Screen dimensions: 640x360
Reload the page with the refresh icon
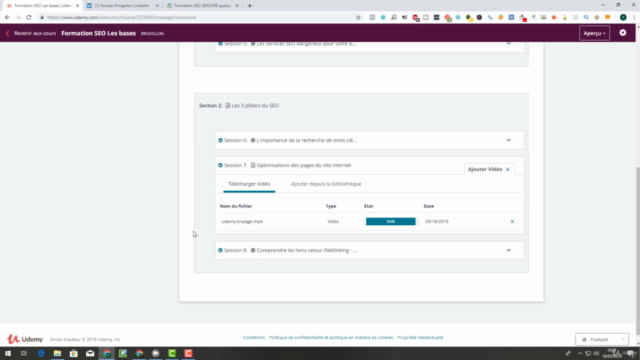(29, 18)
